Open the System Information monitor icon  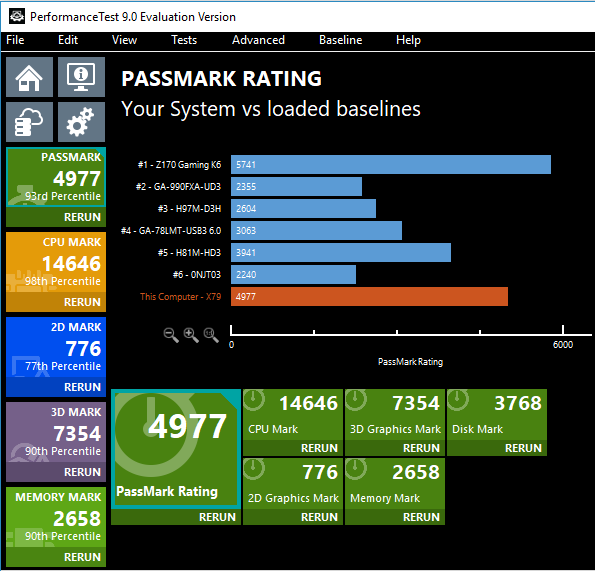(x=81, y=77)
